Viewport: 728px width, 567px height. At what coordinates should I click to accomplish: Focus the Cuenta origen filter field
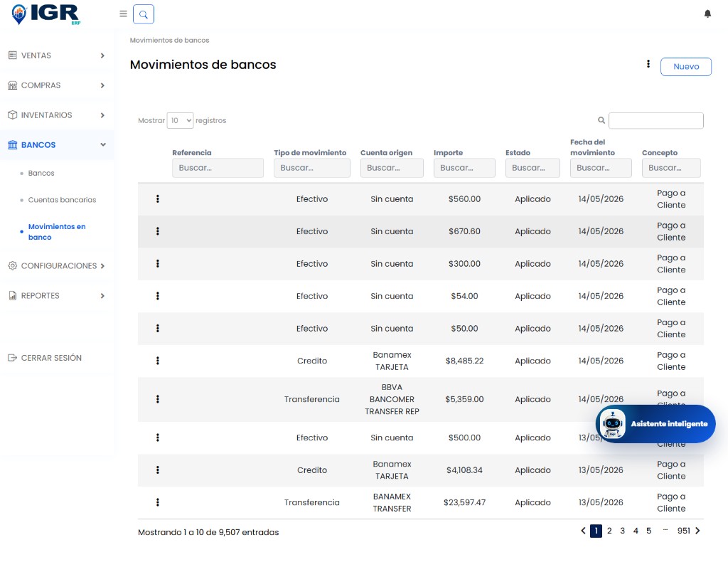pos(392,168)
